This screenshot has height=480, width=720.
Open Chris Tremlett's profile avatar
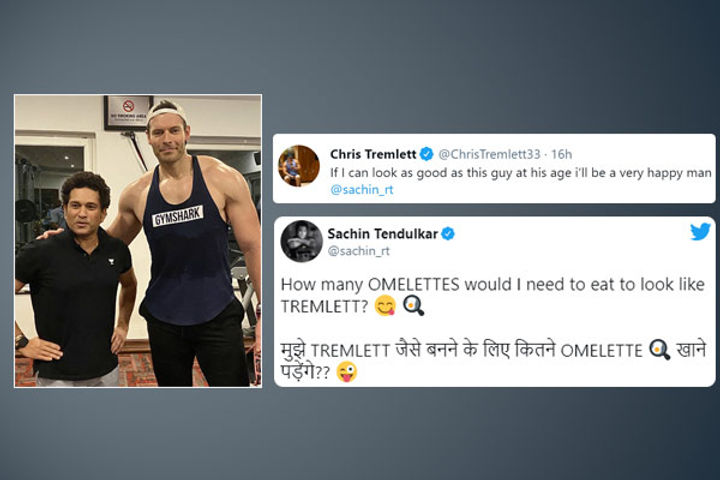(299, 166)
